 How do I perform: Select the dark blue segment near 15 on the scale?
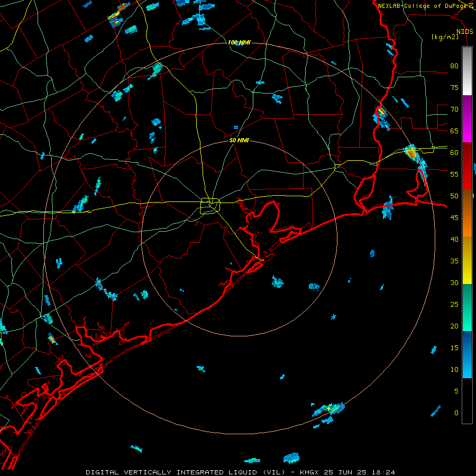(467, 343)
